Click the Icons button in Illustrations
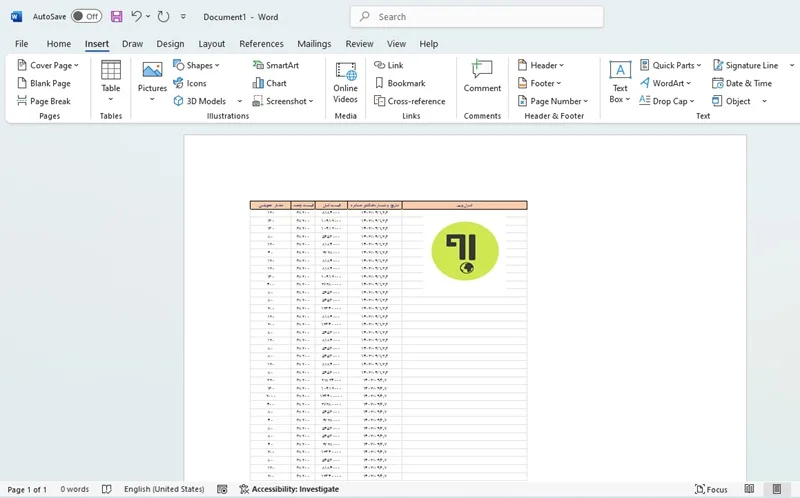 (x=190, y=83)
